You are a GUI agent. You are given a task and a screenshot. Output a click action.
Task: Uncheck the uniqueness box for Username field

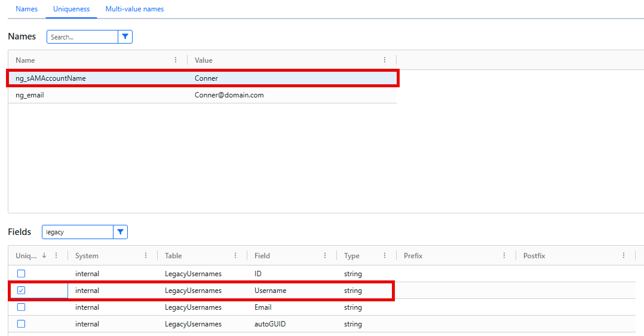pyautogui.click(x=22, y=291)
